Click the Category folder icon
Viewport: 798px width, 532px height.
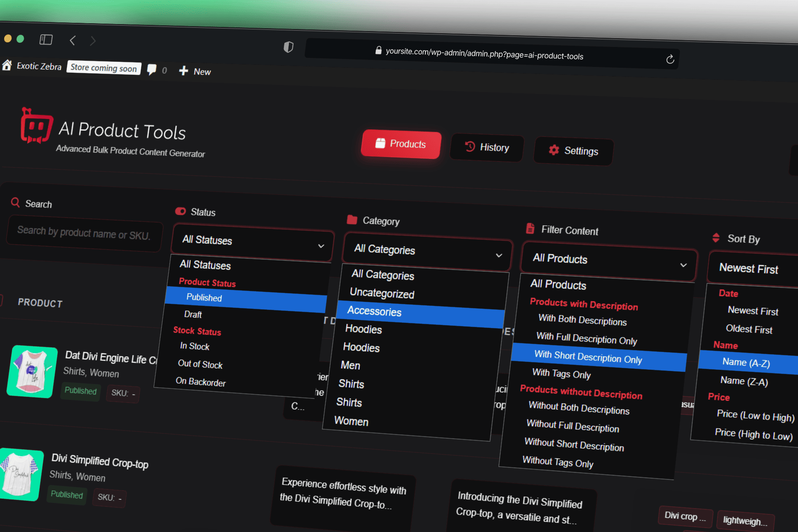tap(352, 219)
